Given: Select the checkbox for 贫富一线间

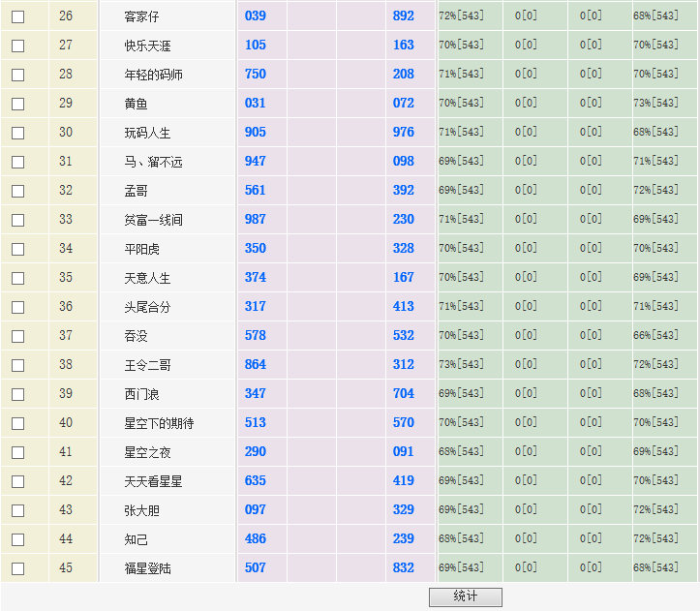Looking at the screenshot, I should tap(17, 220).
